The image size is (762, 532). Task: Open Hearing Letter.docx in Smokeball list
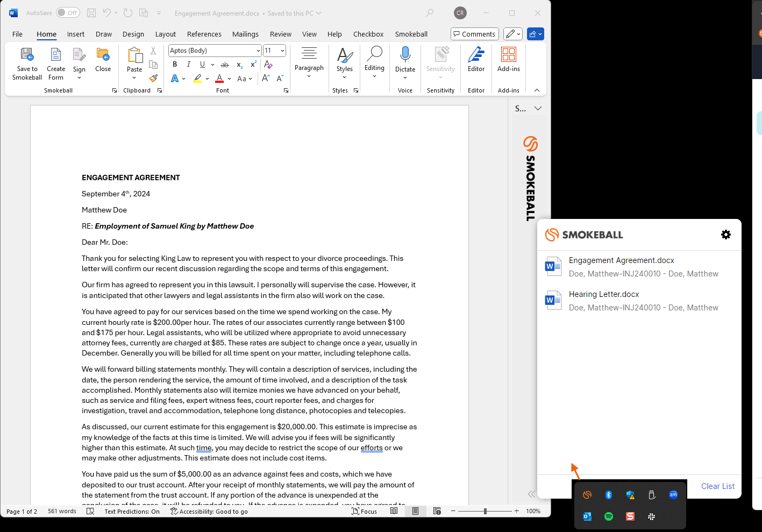[x=639, y=301]
